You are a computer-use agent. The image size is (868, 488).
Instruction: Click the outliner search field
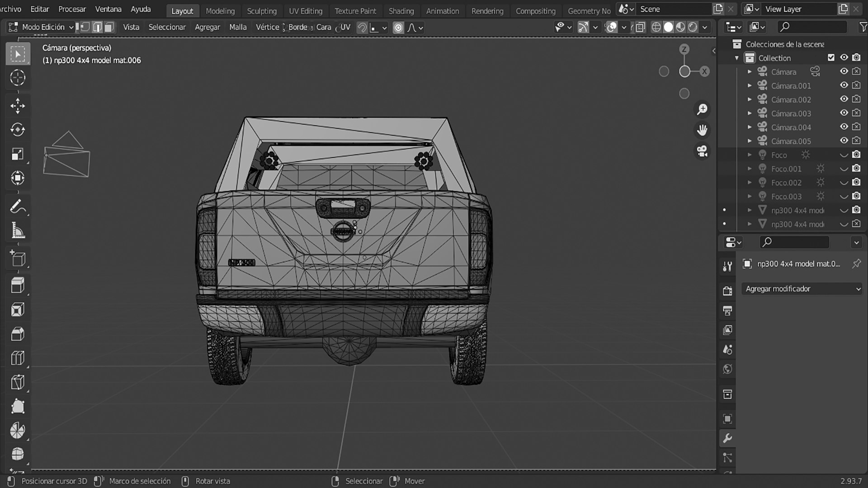pos(812,27)
